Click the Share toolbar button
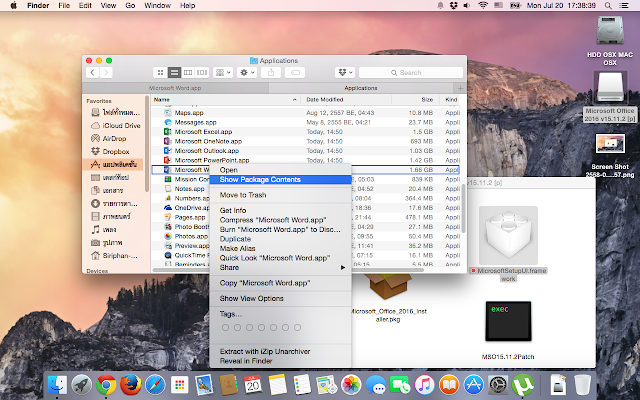This screenshot has height=400, width=640. [271, 73]
